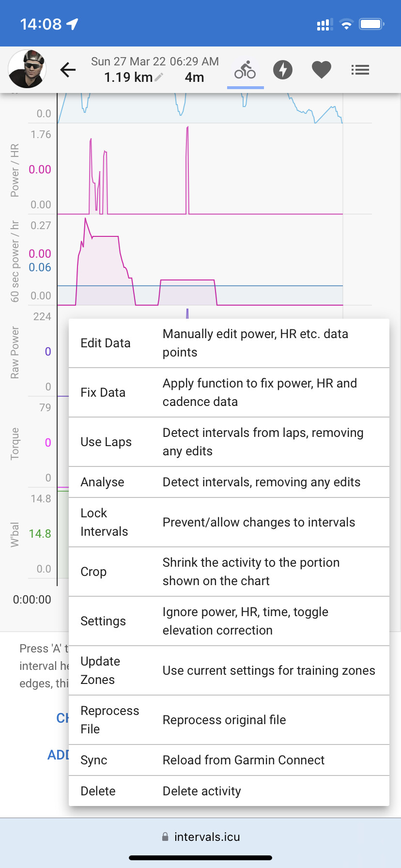Open Settings menu entry
The image size is (401, 868).
229,621
